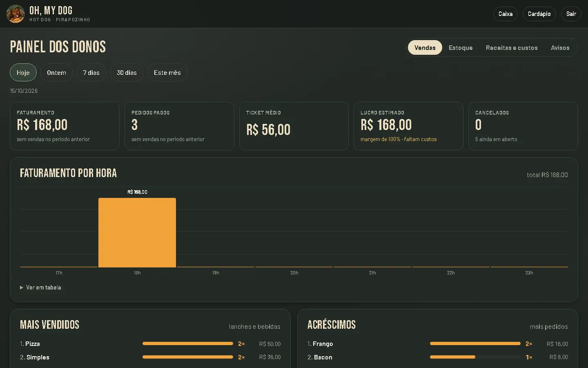Image resolution: width=588 pixels, height=368 pixels.
Task: Click the date 15/10/2026
Action: click(x=24, y=91)
